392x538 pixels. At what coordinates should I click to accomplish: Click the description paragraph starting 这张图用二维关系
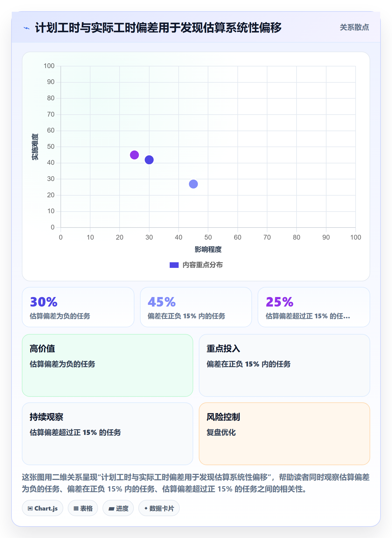coord(196,483)
